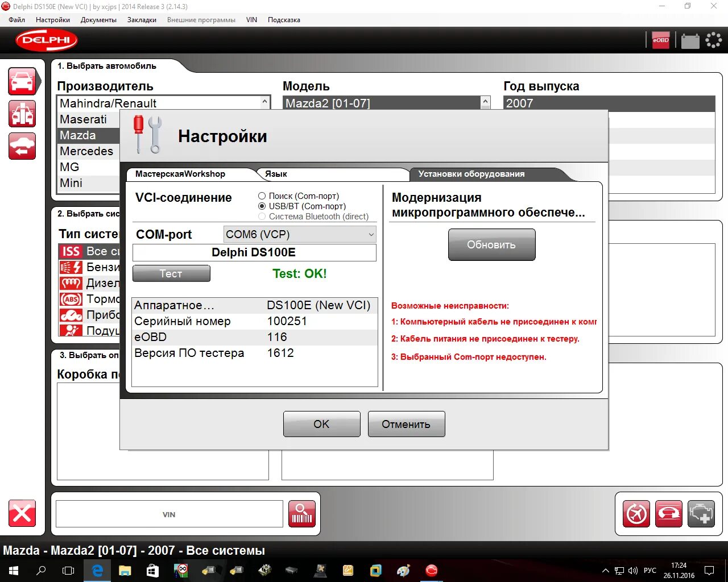This screenshot has height=582, width=728.
Task: Click the Delphi DS100E device field
Action: pyautogui.click(x=254, y=252)
